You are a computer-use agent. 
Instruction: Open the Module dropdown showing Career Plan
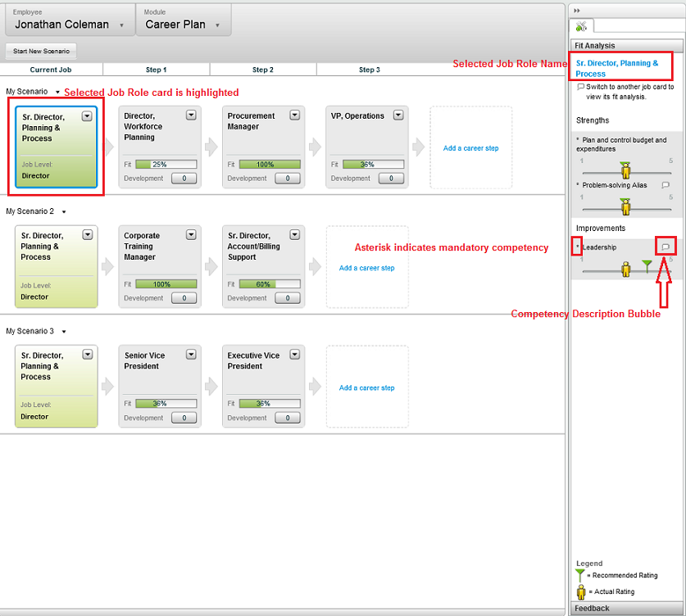tap(216, 25)
